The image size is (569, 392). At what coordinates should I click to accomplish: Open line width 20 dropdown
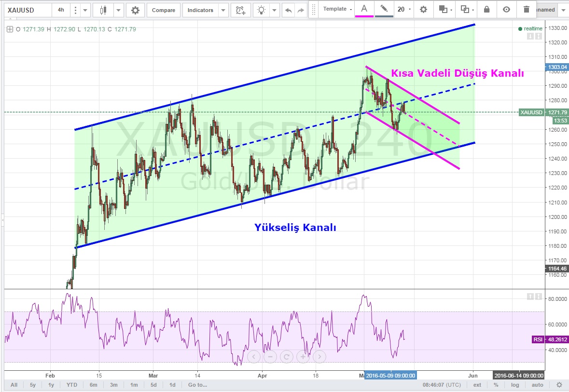404,9
